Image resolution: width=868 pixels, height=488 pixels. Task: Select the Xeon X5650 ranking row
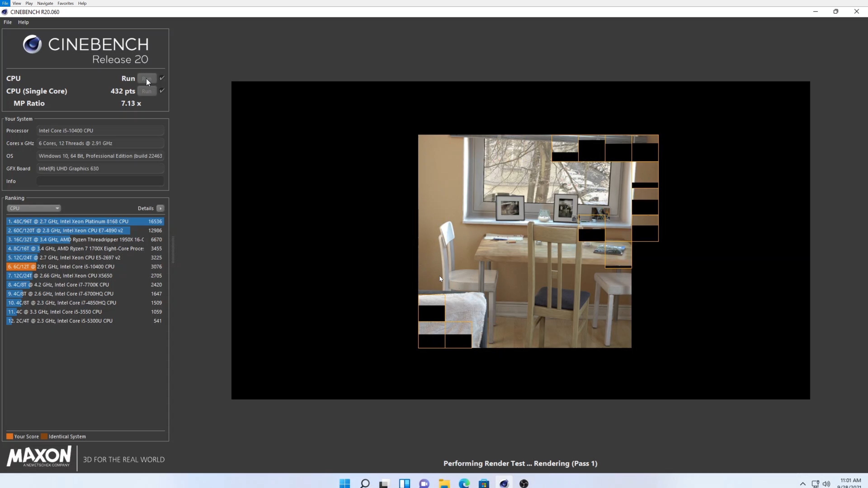coord(85,276)
